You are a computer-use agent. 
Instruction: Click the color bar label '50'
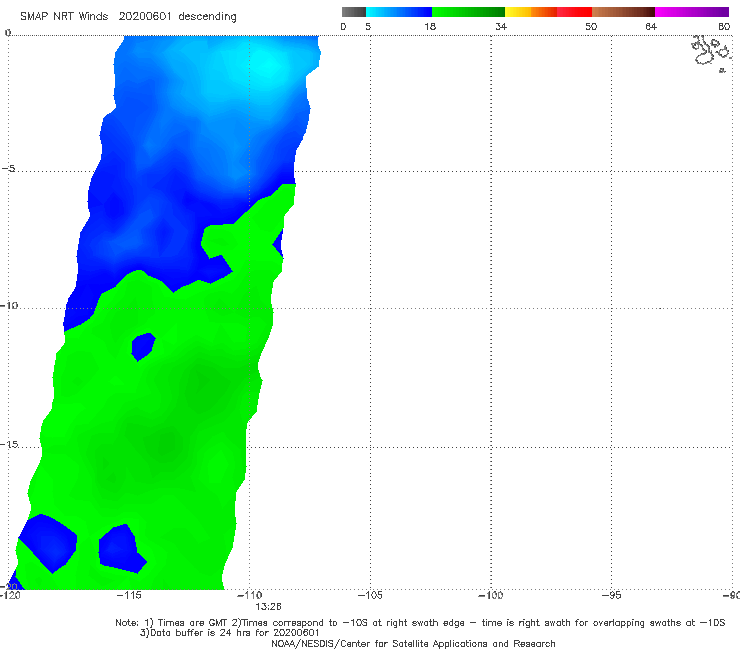click(x=591, y=26)
